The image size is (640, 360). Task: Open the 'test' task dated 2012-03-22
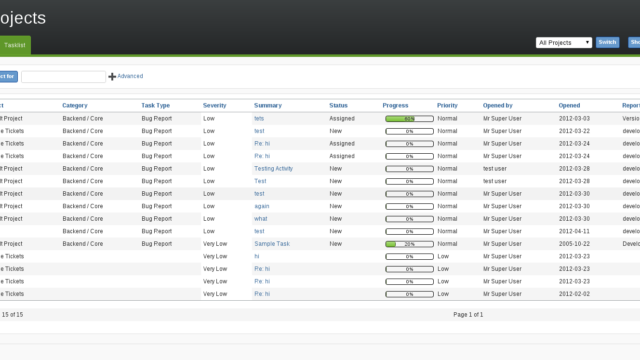point(259,131)
